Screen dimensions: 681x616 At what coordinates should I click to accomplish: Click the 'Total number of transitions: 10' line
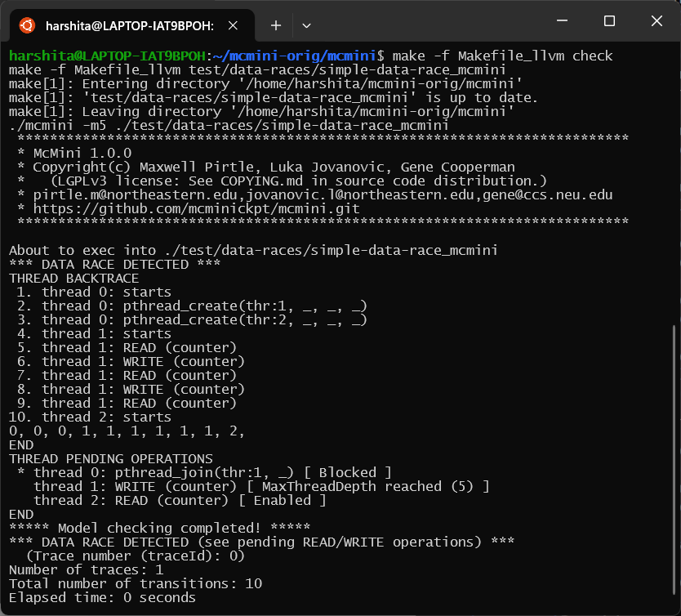[136, 584]
